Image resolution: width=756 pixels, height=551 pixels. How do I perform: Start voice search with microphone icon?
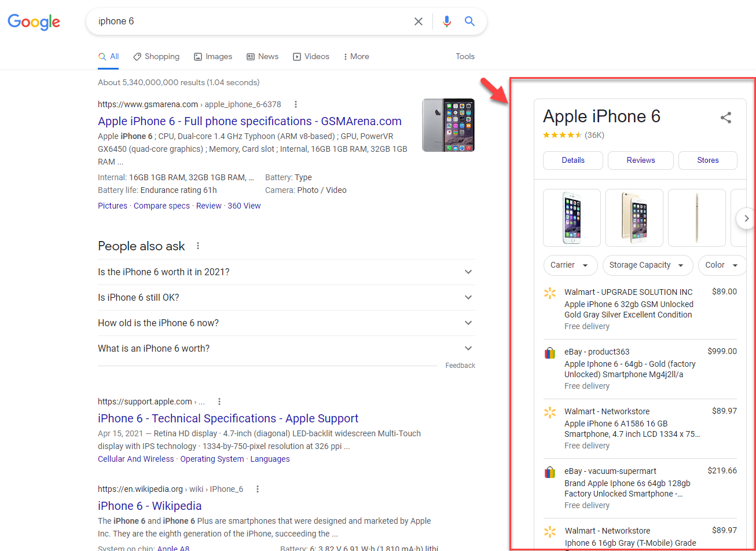[446, 21]
